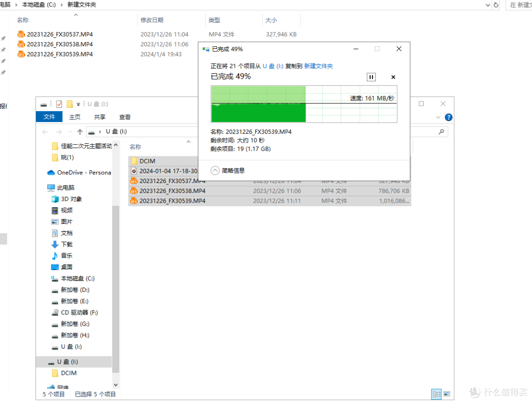532x403 pixels.
Task: Expand the ribbon with chevron near help
Action: (438, 117)
